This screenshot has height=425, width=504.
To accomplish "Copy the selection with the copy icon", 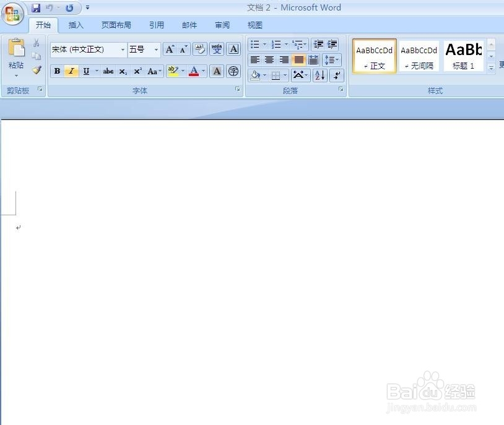I will point(37,56).
